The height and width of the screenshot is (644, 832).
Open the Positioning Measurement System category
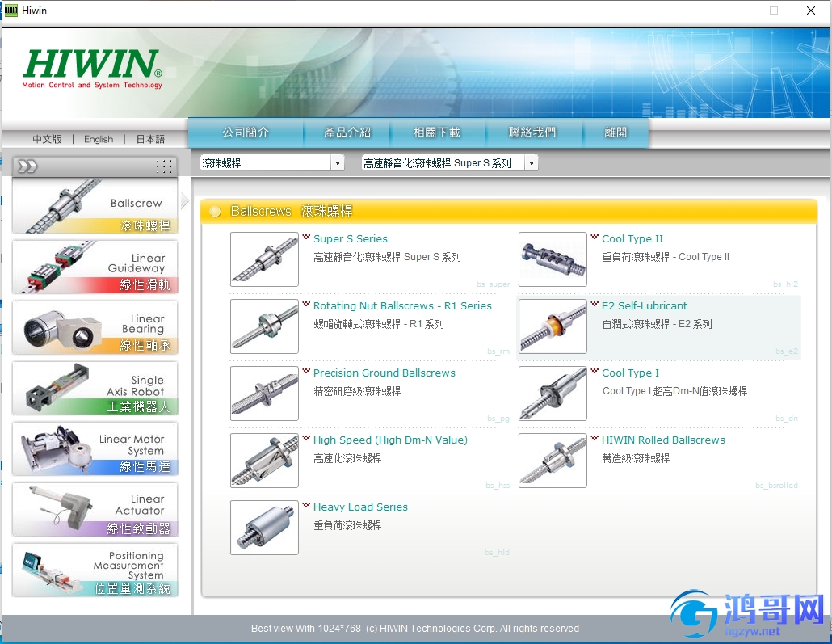[95, 570]
